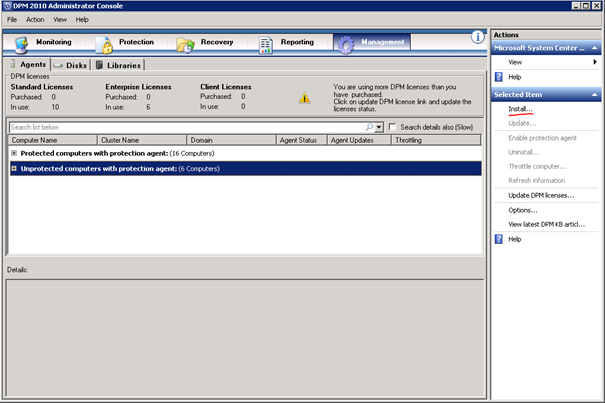The image size is (605, 403).
Task: Click Install... in the Actions pane
Action: 520,109
